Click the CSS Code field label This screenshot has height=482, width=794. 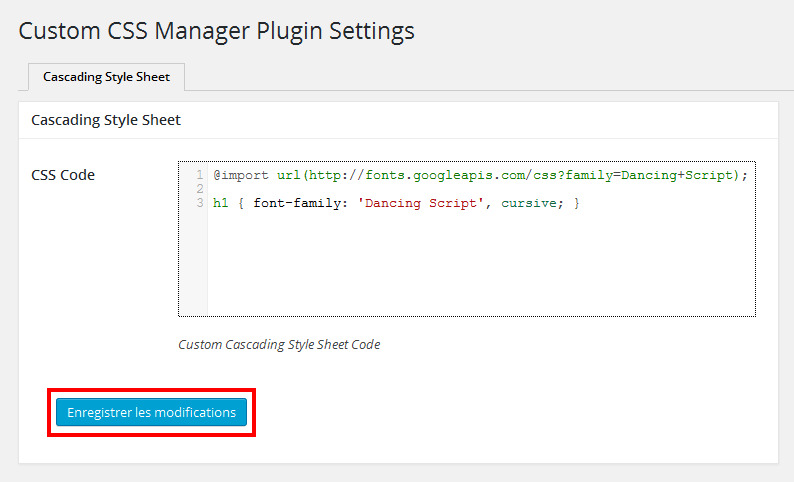(x=63, y=175)
